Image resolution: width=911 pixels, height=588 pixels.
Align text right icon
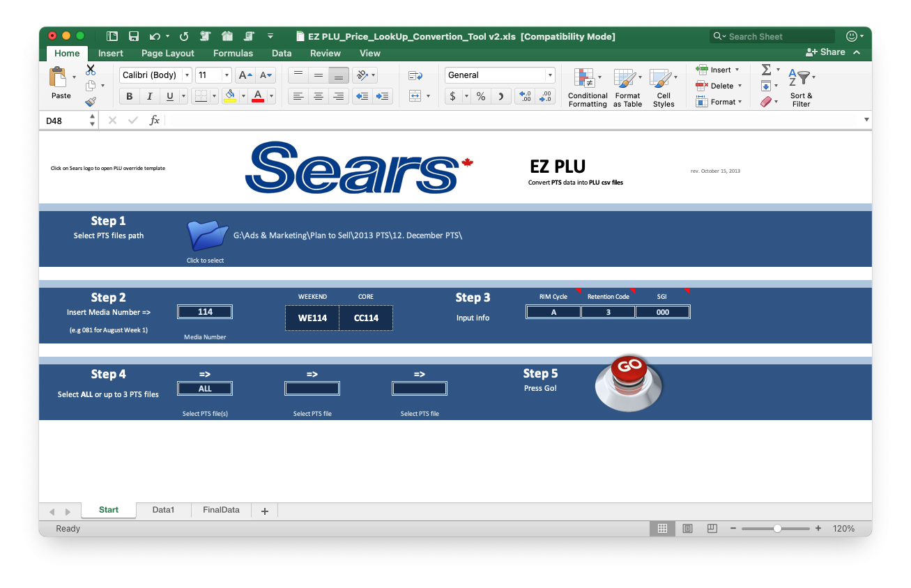339,97
